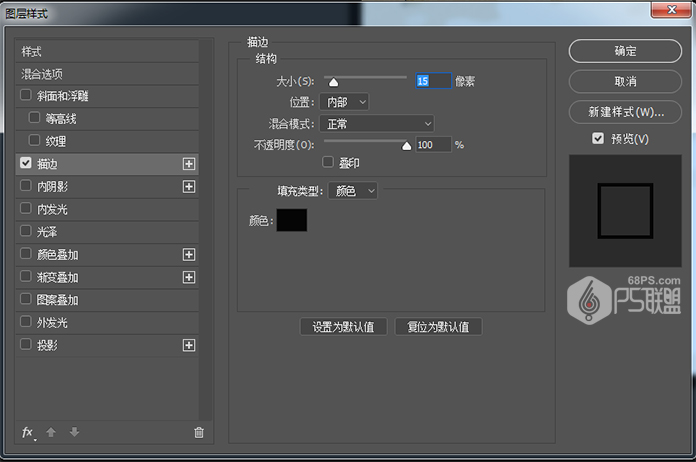Enable the 外发光 checkbox
The image size is (696, 462).
coord(26,321)
